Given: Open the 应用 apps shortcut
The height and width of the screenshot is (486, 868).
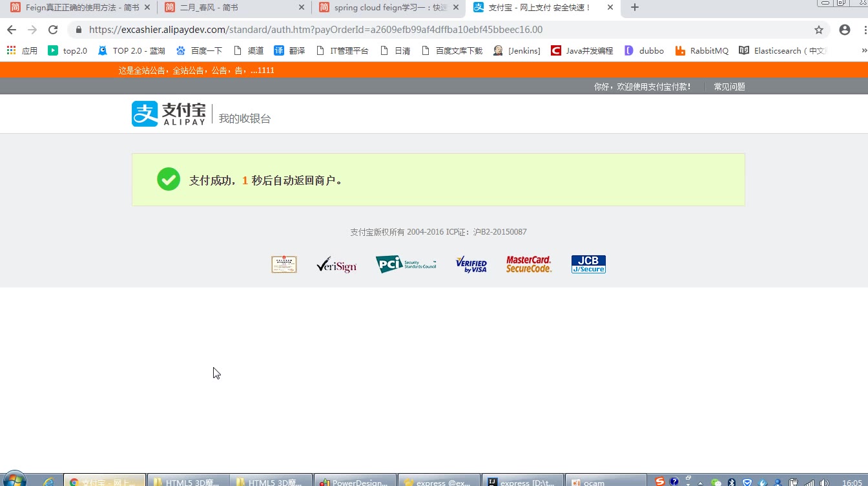Looking at the screenshot, I should (22, 50).
